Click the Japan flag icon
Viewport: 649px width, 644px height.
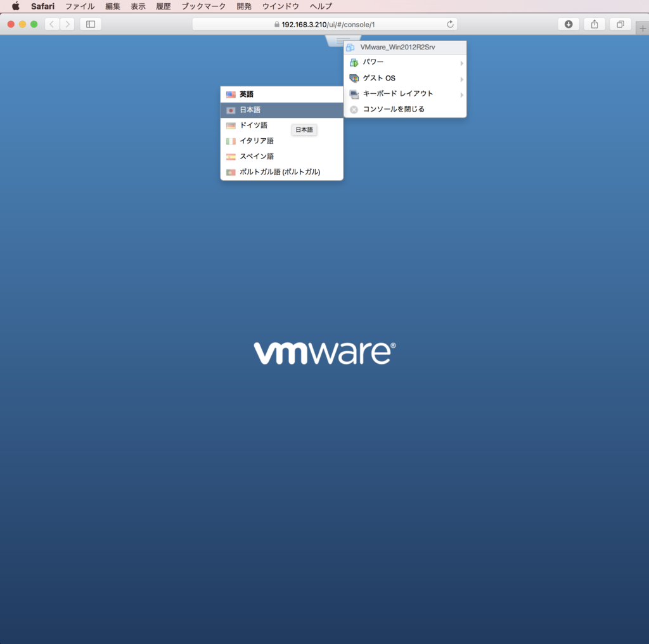[231, 110]
